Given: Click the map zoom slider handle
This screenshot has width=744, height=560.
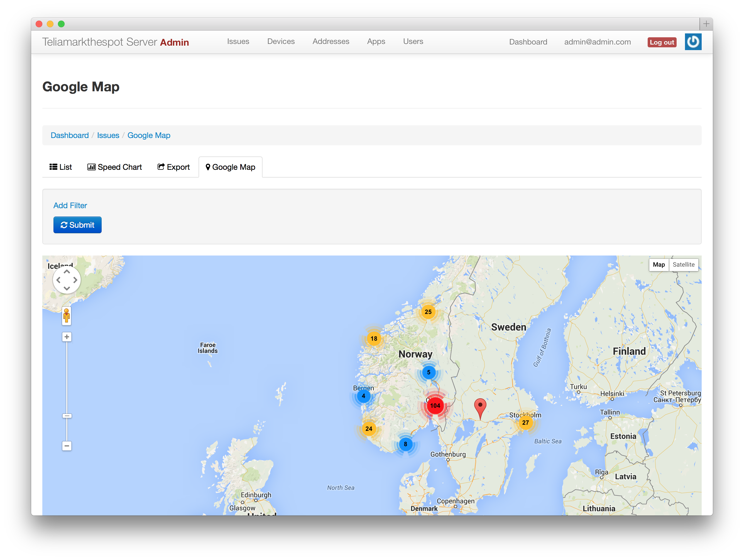Looking at the screenshot, I should click(x=67, y=416).
